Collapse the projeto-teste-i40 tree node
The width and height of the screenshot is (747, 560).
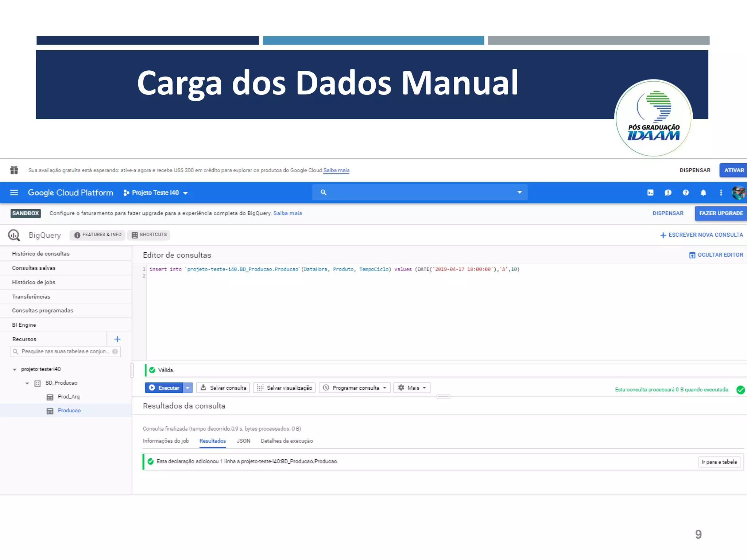pyautogui.click(x=15, y=370)
